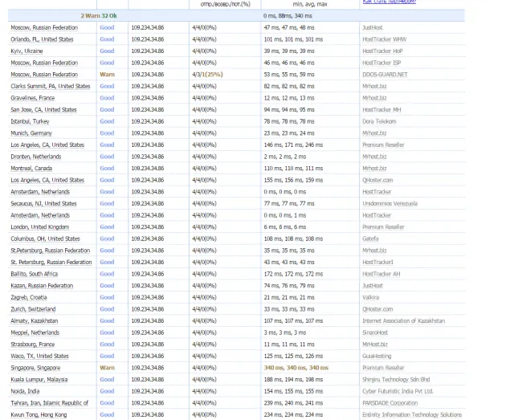Screen dimensions: 514x420
Task: Click the Good status for Almaty, Kazakhstan
Action: (x=107, y=321)
